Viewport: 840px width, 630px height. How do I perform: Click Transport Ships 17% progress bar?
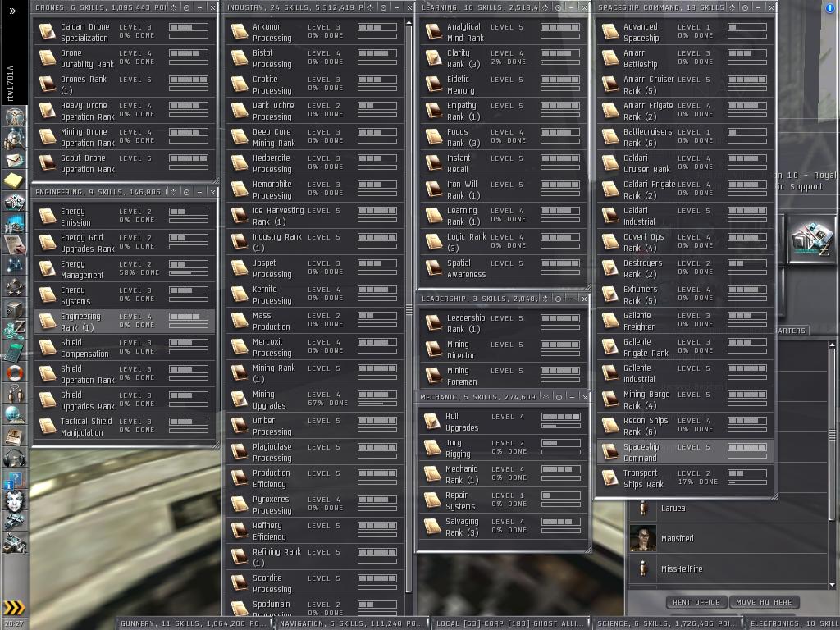747,482
